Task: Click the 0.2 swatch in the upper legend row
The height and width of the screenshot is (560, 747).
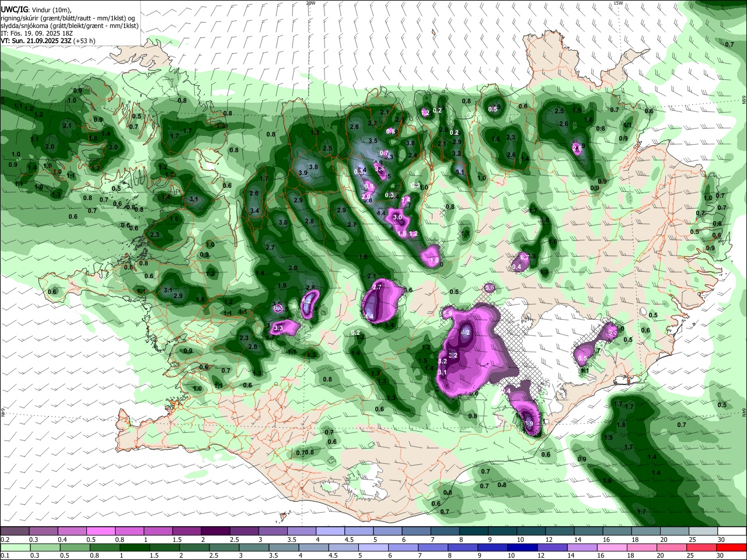Action: point(15,531)
